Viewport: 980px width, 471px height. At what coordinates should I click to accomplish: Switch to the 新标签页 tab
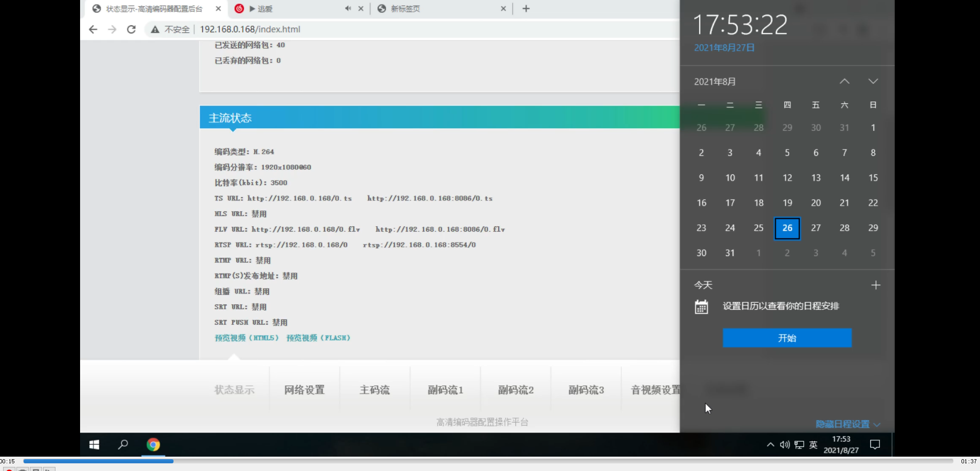[x=406, y=8]
